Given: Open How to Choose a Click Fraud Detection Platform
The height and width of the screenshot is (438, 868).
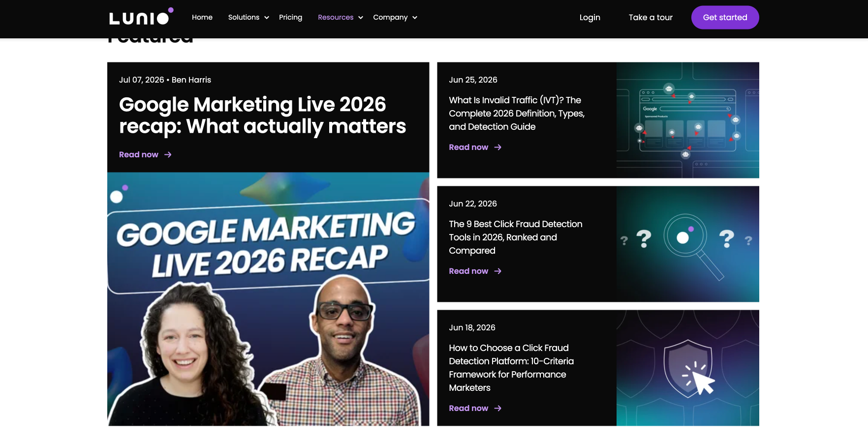Looking at the screenshot, I should pos(511,368).
